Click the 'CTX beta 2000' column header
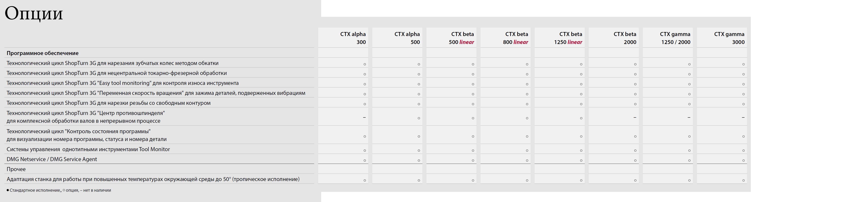Image resolution: width=868 pixels, height=202 pixels. [624, 38]
